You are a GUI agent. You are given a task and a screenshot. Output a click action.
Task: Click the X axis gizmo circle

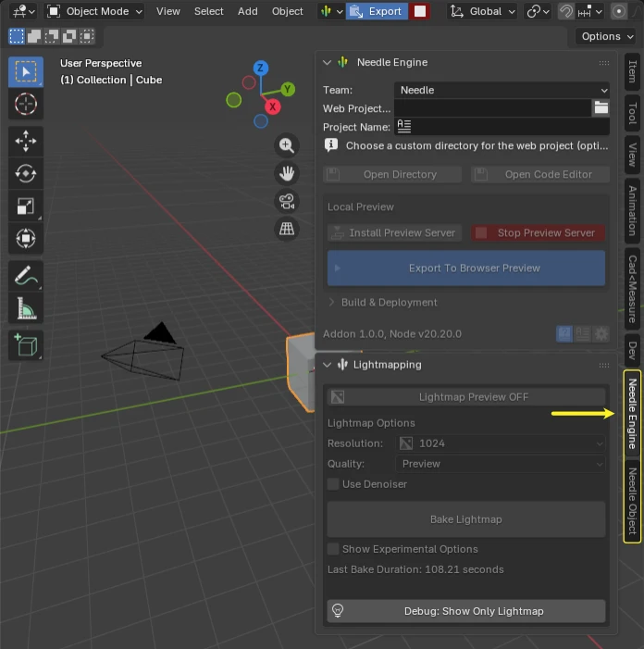tap(272, 106)
